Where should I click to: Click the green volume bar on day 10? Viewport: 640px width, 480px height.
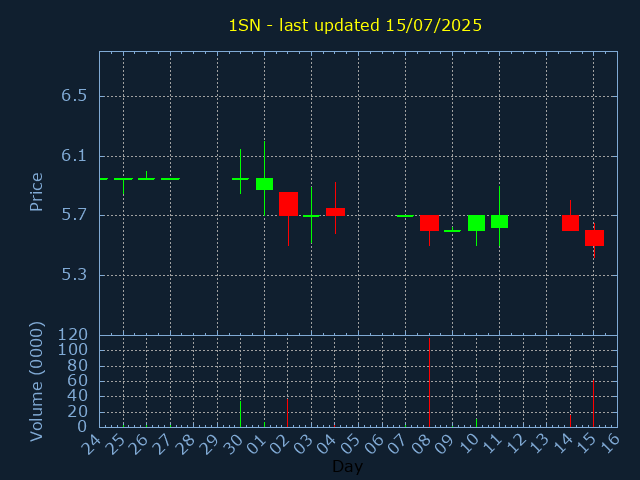(476, 422)
